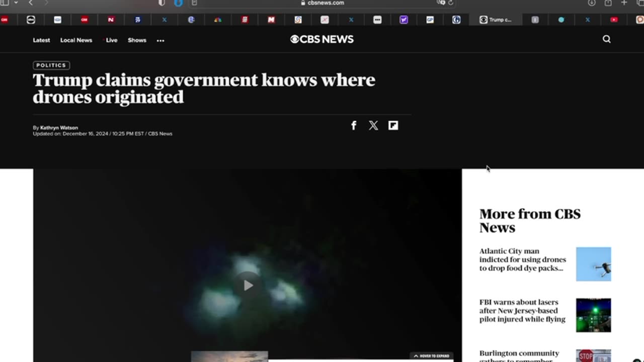Switch to the NBC peacock tab
Image resolution: width=644 pixels, height=362 pixels.
coord(217,20)
